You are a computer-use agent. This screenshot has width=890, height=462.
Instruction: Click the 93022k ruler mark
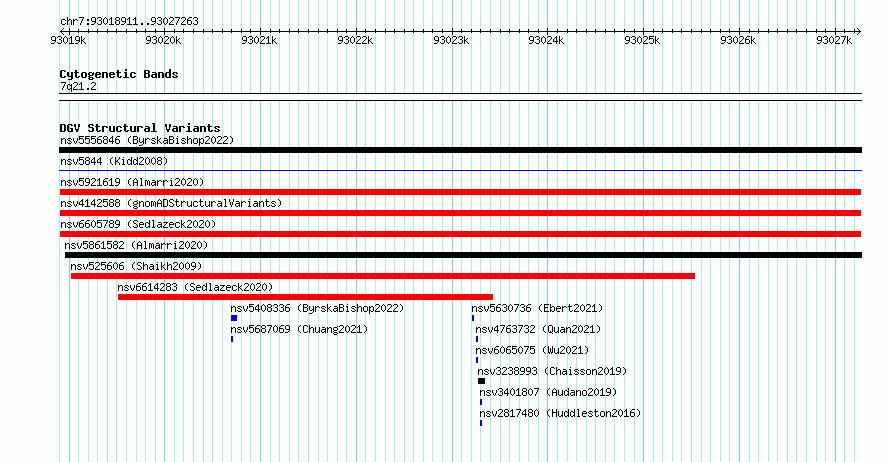[355, 40]
